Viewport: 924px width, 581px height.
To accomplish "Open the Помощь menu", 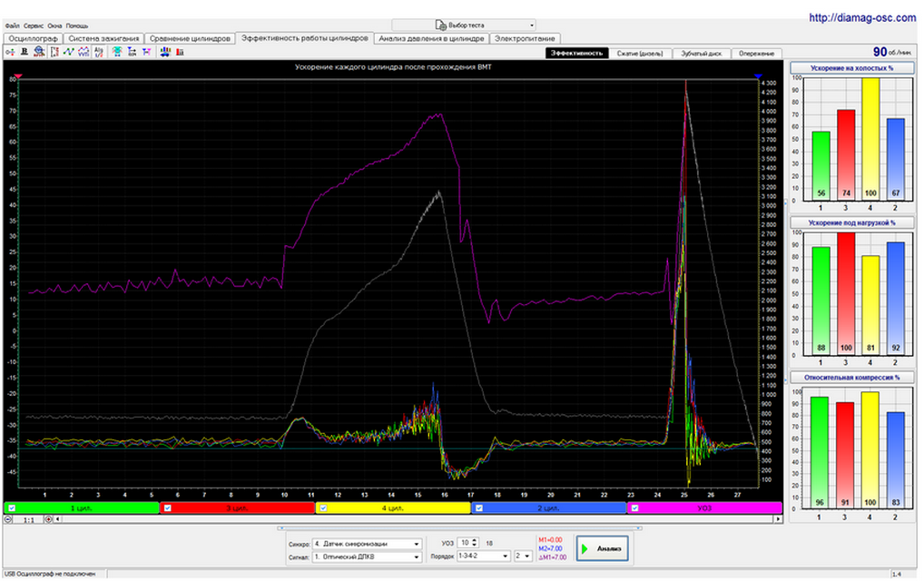I will point(77,26).
